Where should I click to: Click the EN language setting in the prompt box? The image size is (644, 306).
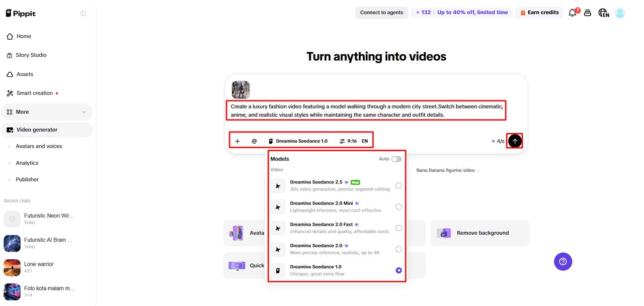365,141
